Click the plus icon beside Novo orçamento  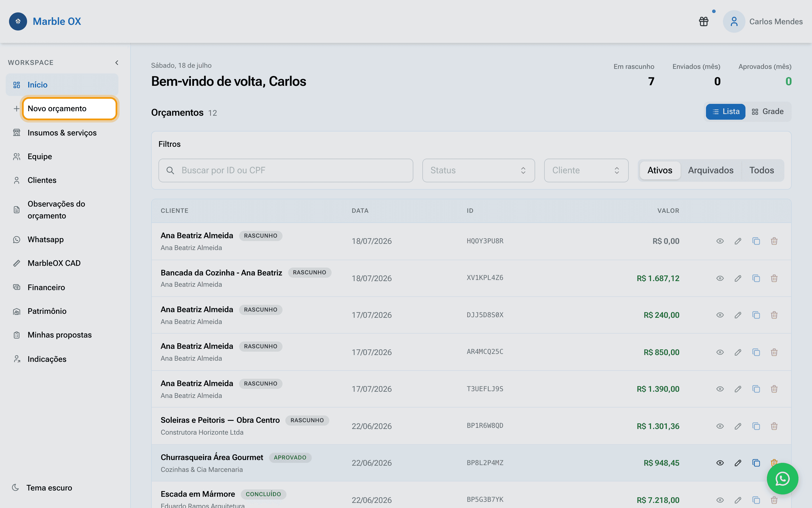[x=16, y=109]
